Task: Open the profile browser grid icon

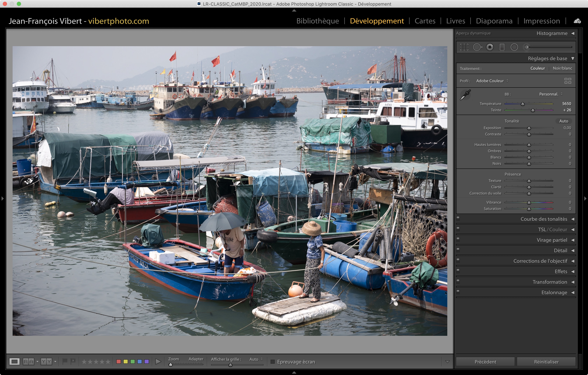Action: 568,81
